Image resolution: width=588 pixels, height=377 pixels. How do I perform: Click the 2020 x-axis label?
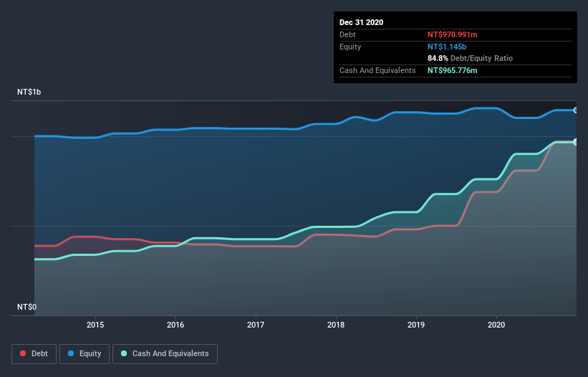496,325
